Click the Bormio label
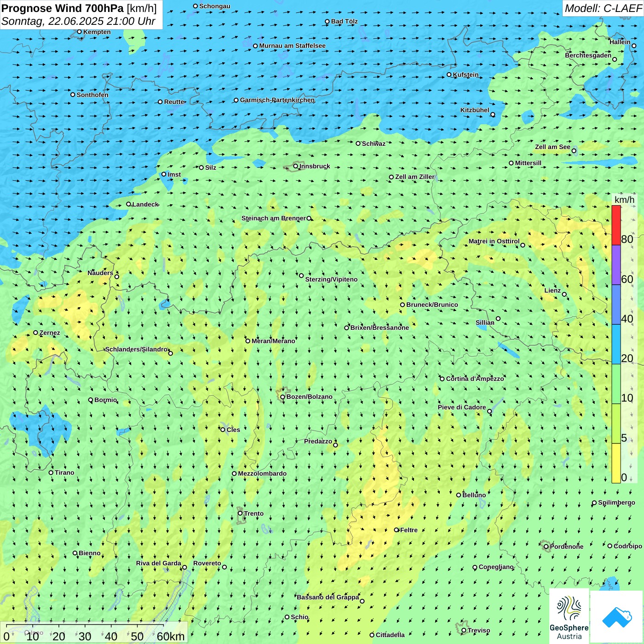This screenshot has height=644, width=644. (105, 400)
